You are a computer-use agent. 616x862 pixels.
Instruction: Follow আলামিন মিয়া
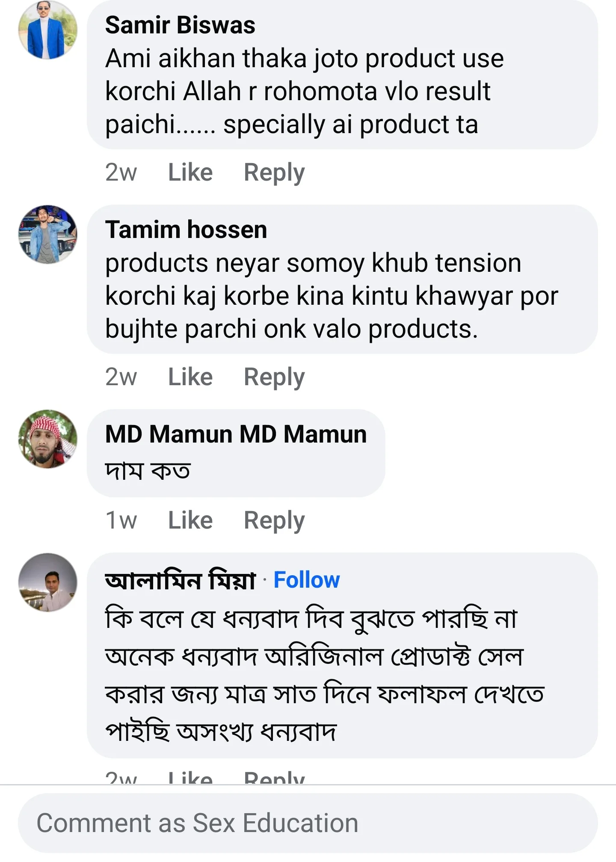pos(307,580)
